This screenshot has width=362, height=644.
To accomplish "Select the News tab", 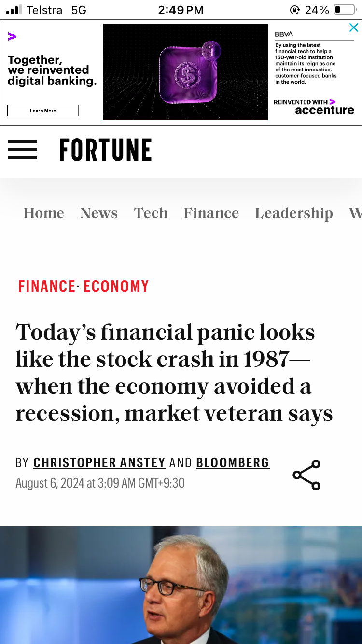I will coord(99,213).
